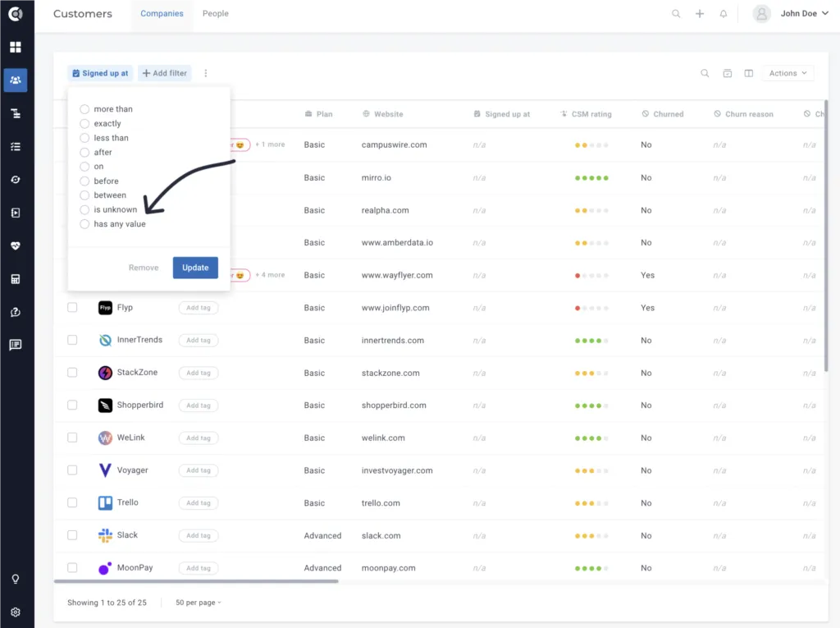Click the horizontal scrollbar under the table

[x=196, y=581]
